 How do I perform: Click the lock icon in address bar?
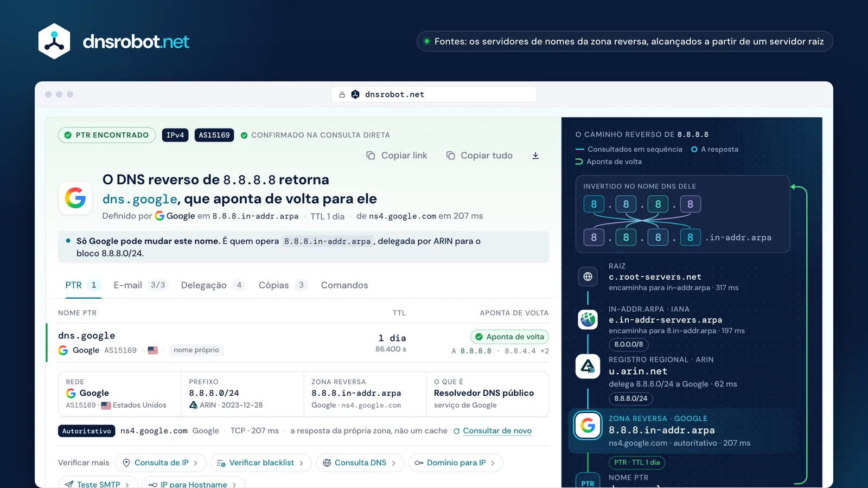342,94
